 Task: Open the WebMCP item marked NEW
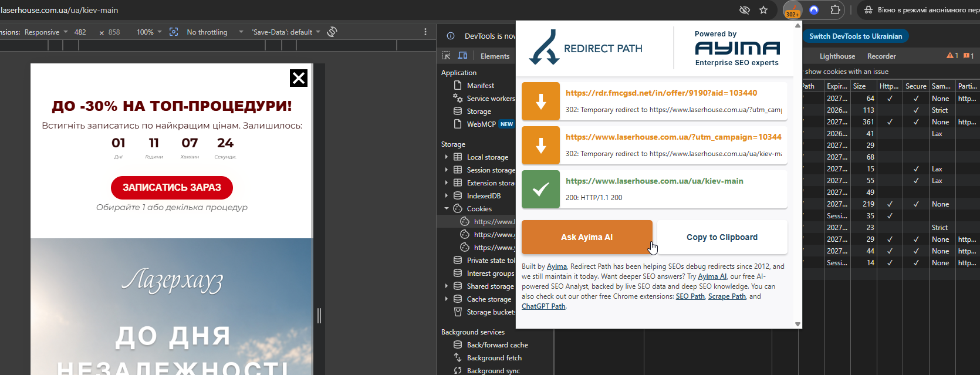pyautogui.click(x=484, y=124)
